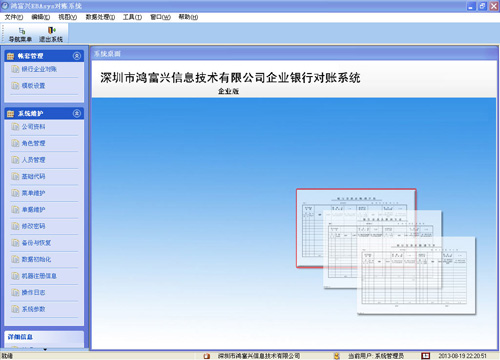Open the 机器注册信息 link
The height and width of the screenshot is (360, 500).
(39, 276)
